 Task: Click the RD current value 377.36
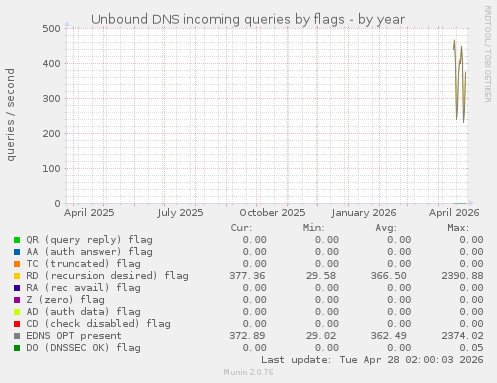point(247,276)
